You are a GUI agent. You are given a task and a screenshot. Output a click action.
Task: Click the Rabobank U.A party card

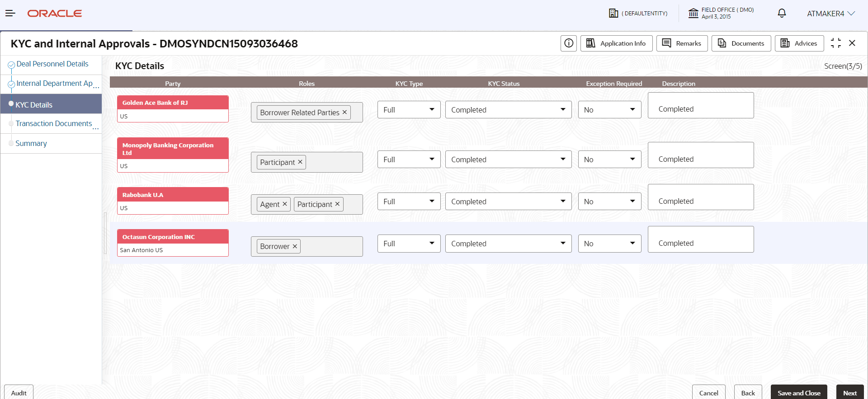click(x=173, y=201)
